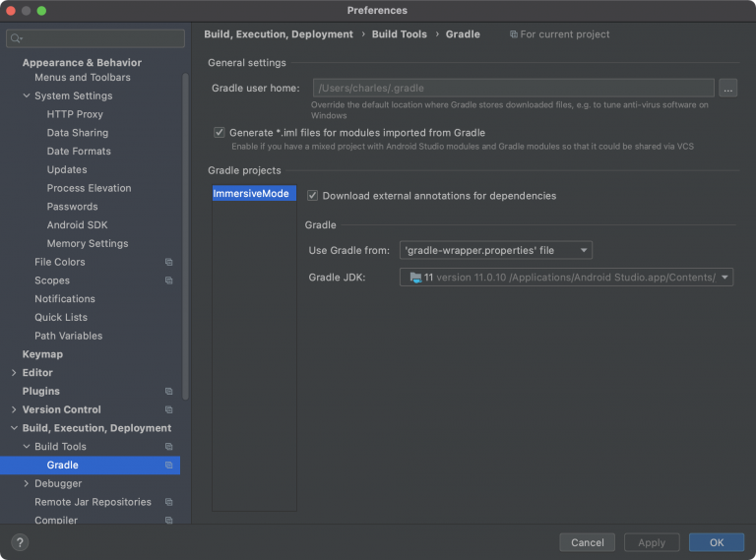Disable Generate *.iml files checkbox
The width and height of the screenshot is (756, 560).
[x=220, y=132]
